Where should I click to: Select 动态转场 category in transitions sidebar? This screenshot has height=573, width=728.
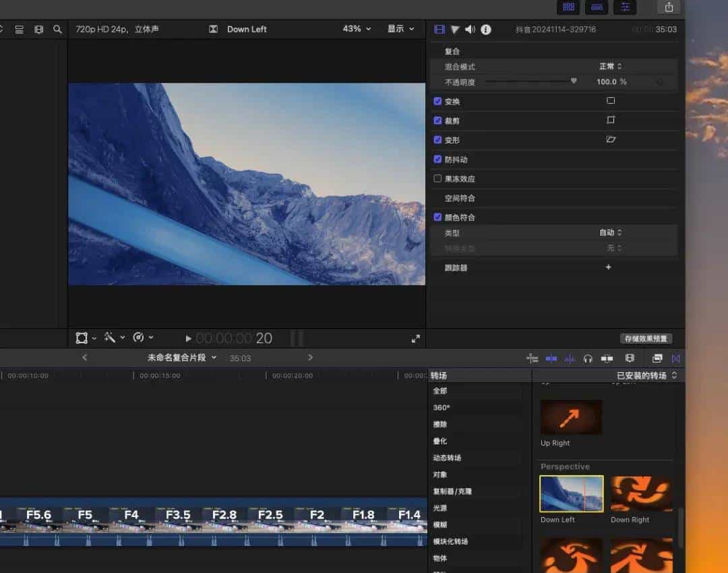pyautogui.click(x=448, y=458)
